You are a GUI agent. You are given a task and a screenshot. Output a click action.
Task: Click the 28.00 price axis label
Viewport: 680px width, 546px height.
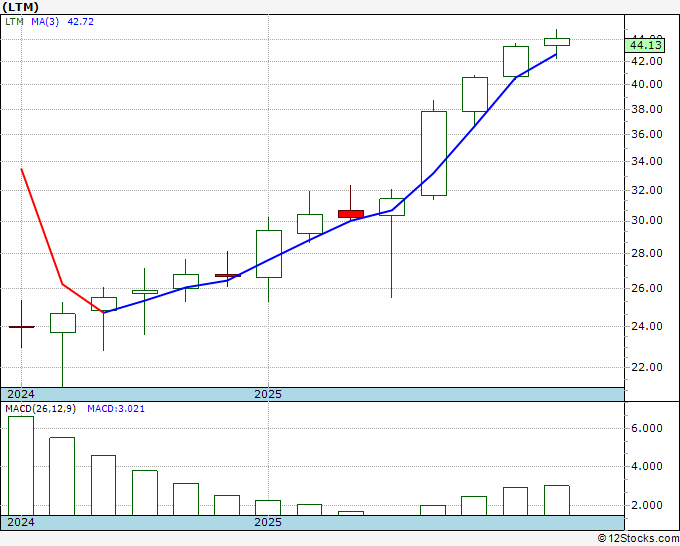tap(647, 253)
